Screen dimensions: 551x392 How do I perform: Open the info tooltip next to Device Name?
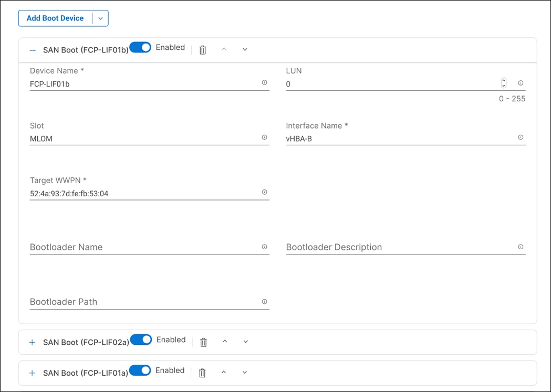tap(265, 83)
